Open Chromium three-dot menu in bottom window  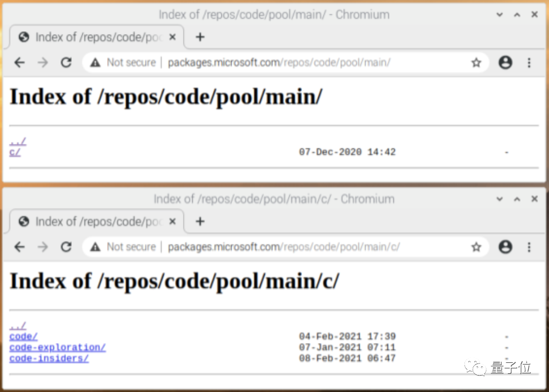[x=529, y=247]
